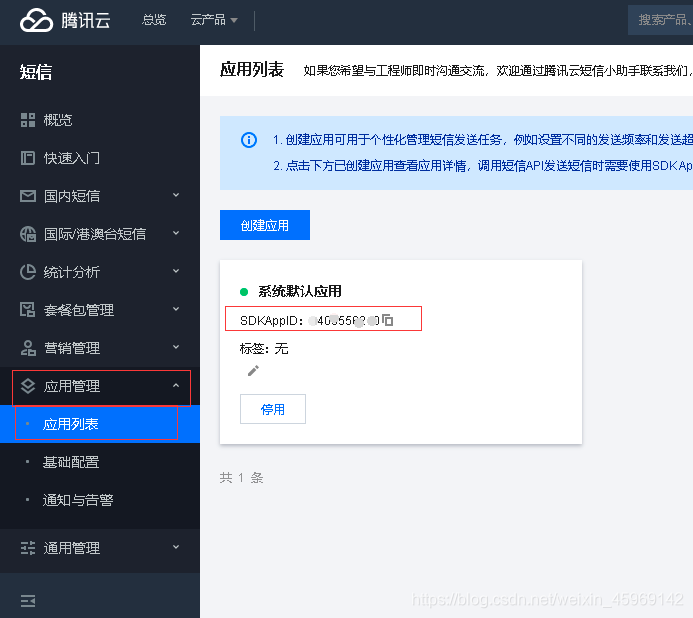Click the 营销管理 person icon
Image resolution: width=693 pixels, height=618 pixels.
coord(28,348)
